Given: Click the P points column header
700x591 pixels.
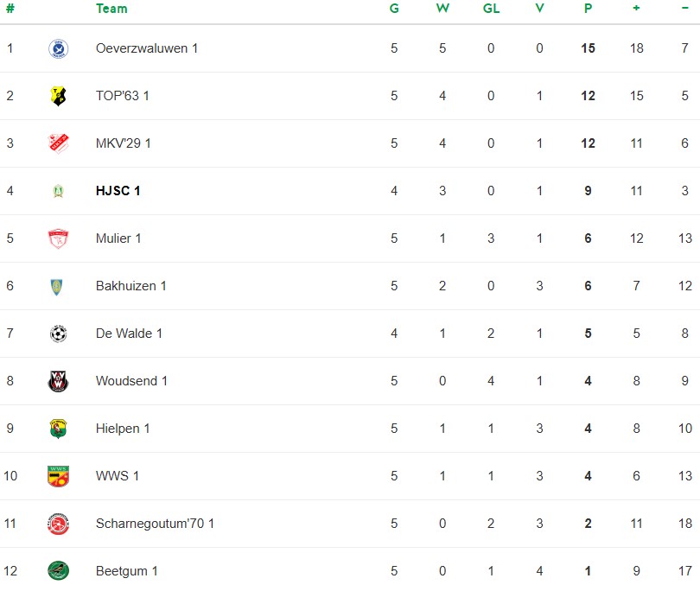Looking at the screenshot, I should [x=588, y=9].
